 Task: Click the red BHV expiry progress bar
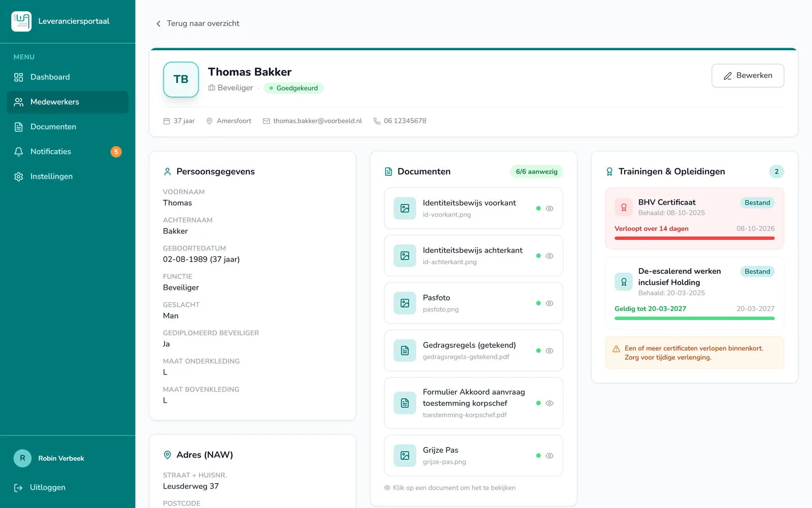click(694, 238)
